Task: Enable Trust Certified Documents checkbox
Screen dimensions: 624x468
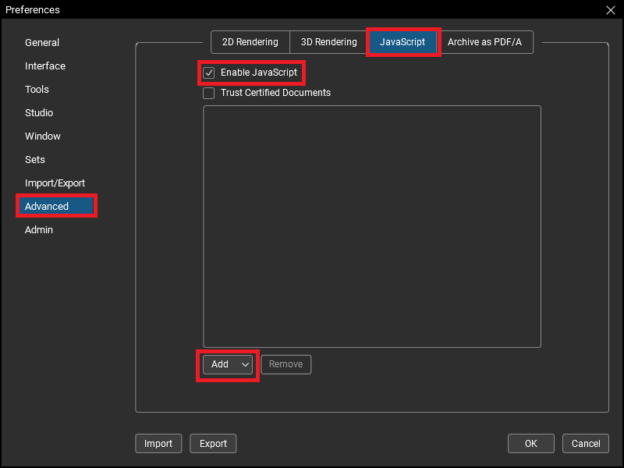Action: [209, 93]
